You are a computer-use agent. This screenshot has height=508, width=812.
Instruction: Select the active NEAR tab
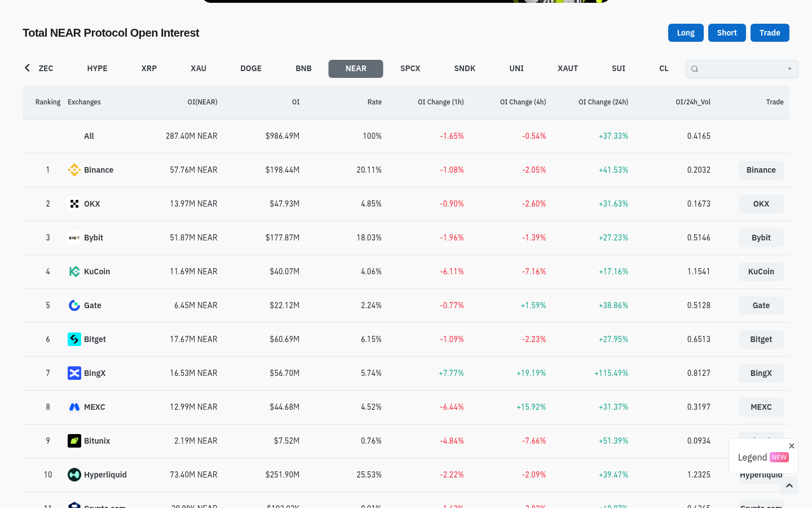click(356, 69)
